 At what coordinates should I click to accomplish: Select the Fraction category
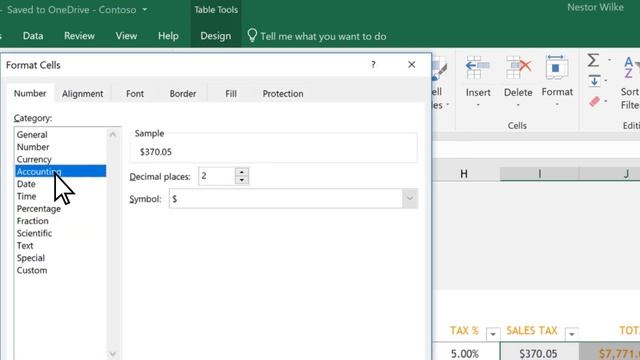(60, 221)
